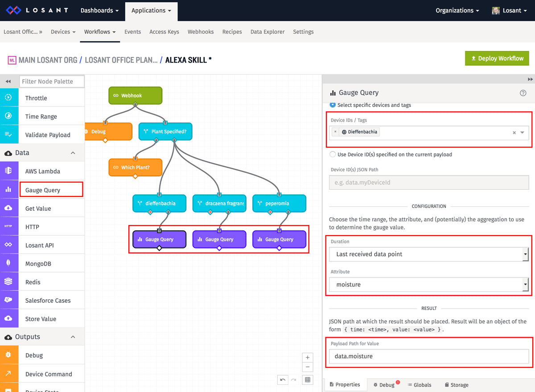535x392 pixels.
Task: Collapse the Data palette section
Action: (73, 153)
